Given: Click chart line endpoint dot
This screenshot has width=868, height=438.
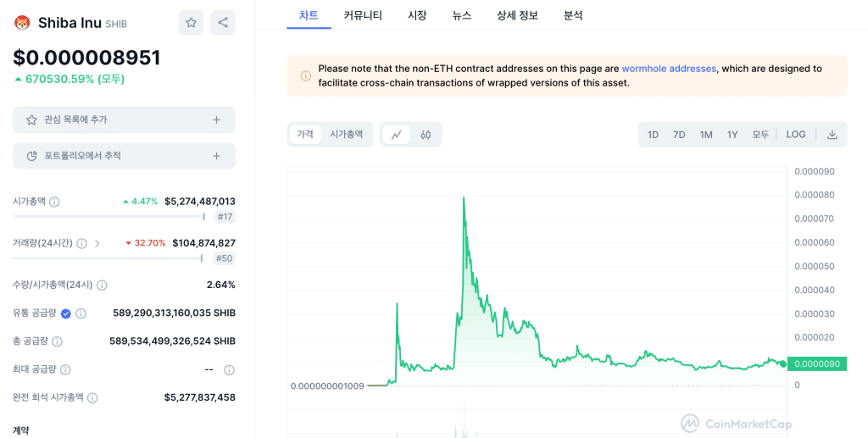Looking at the screenshot, I should (x=782, y=364).
